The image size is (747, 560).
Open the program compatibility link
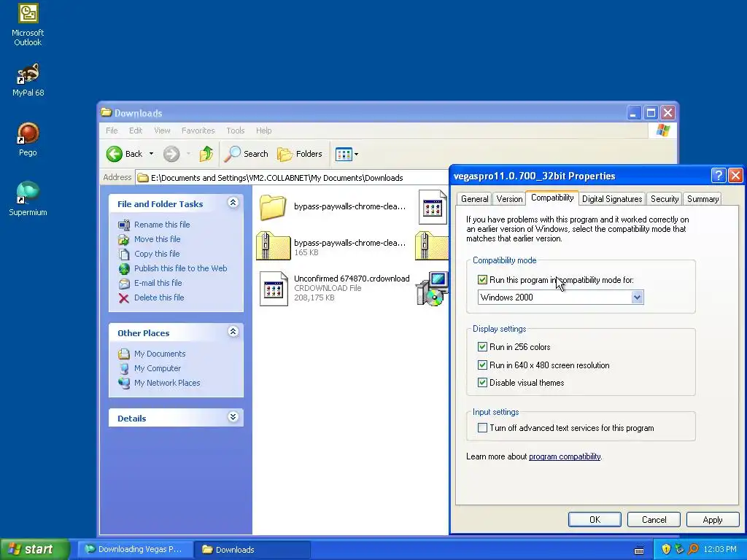(565, 456)
